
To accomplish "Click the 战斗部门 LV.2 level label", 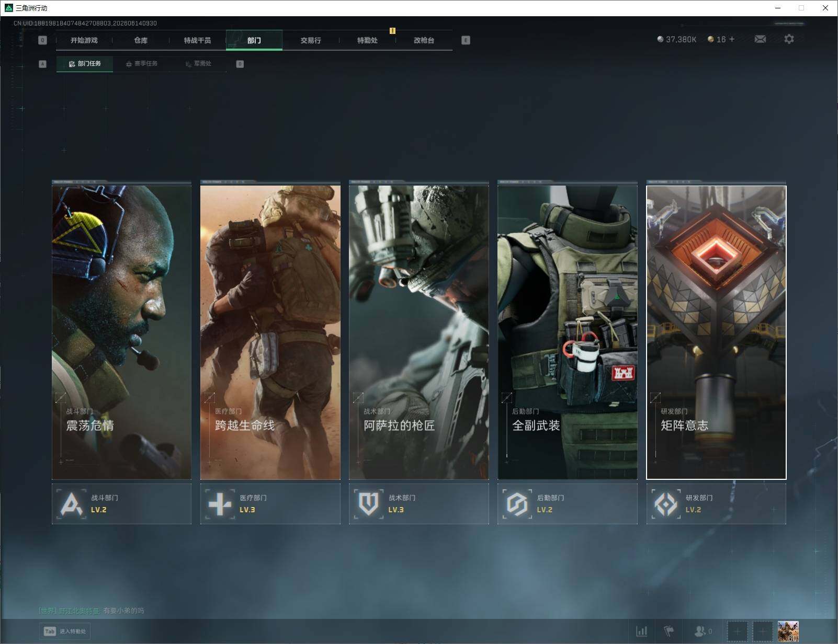I will (x=99, y=510).
